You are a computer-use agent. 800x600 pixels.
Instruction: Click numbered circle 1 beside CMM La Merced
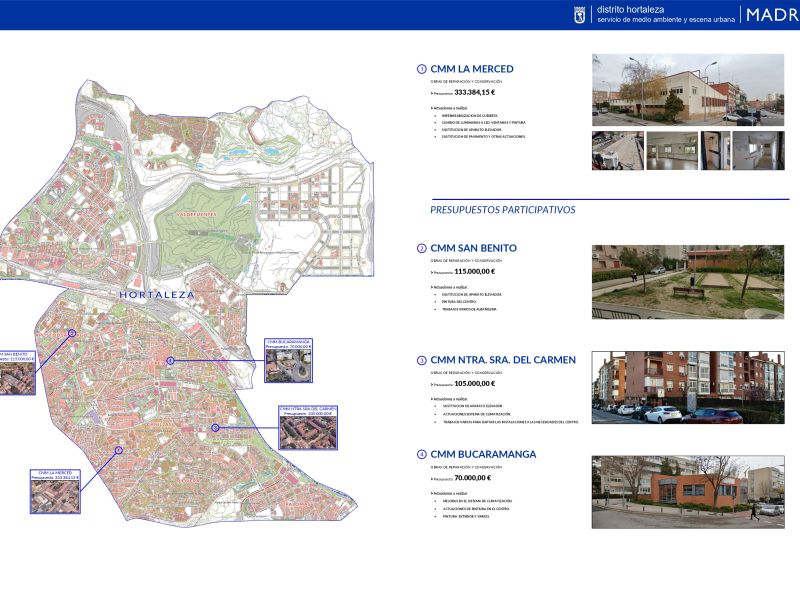[422, 69]
